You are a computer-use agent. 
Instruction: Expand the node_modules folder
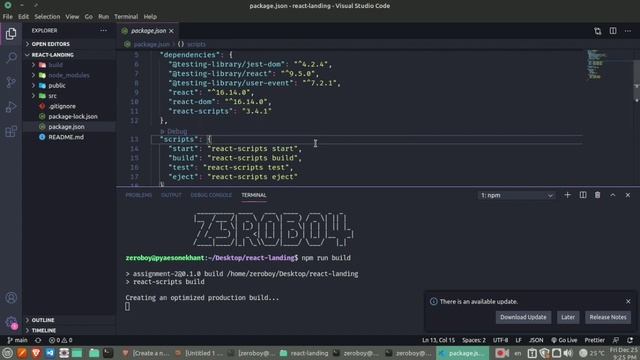click(69, 75)
